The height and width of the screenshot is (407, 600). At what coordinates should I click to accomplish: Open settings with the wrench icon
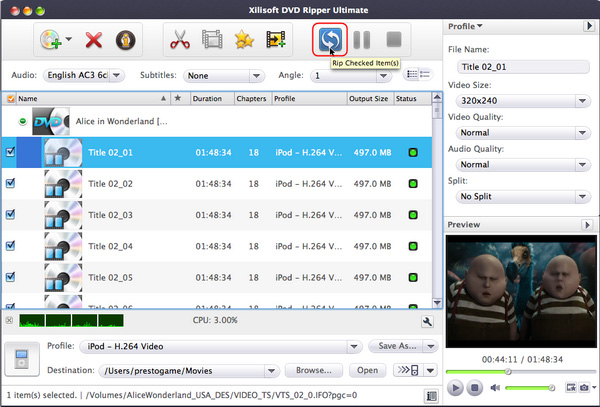tap(427, 322)
